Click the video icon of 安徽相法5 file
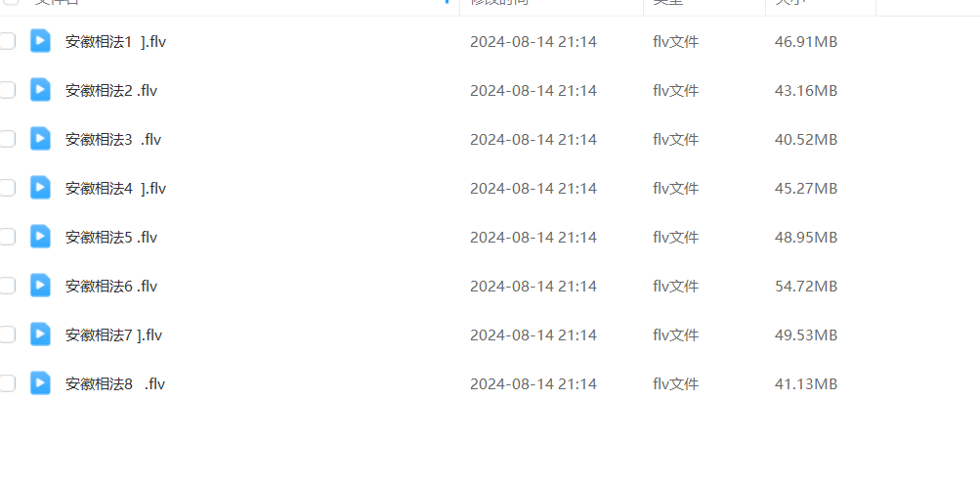The height and width of the screenshot is (490, 980). pyautogui.click(x=40, y=237)
